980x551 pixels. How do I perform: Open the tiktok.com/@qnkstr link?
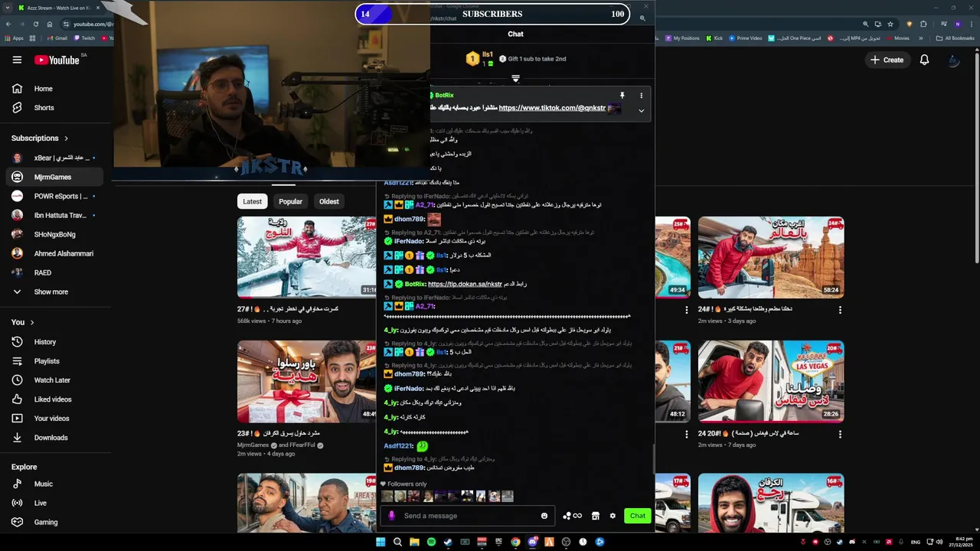(552, 108)
